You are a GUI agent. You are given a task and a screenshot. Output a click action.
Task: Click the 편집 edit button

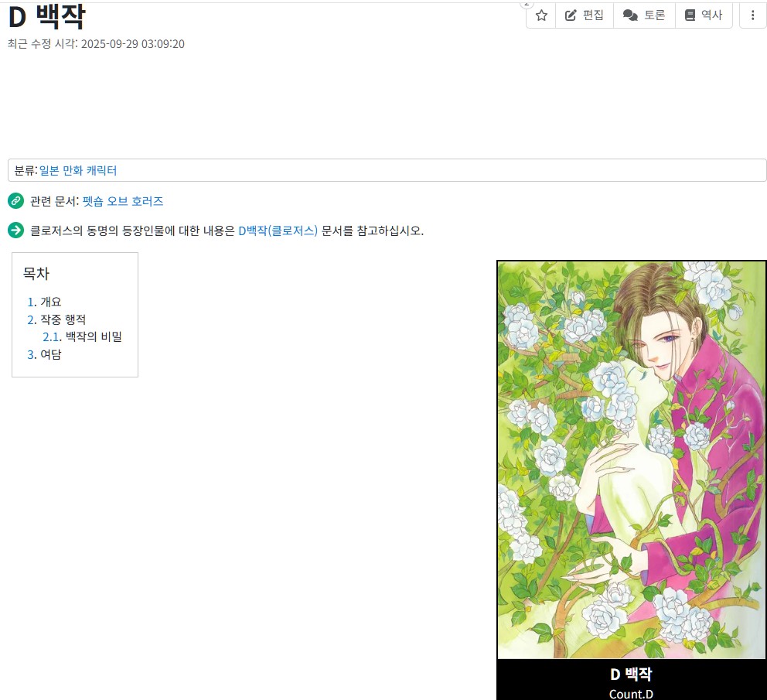585,15
